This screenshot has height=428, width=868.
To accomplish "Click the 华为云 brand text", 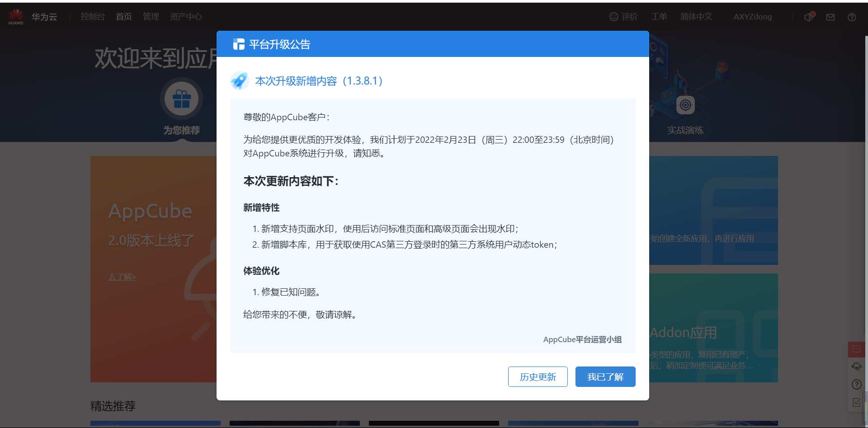I will pos(44,17).
